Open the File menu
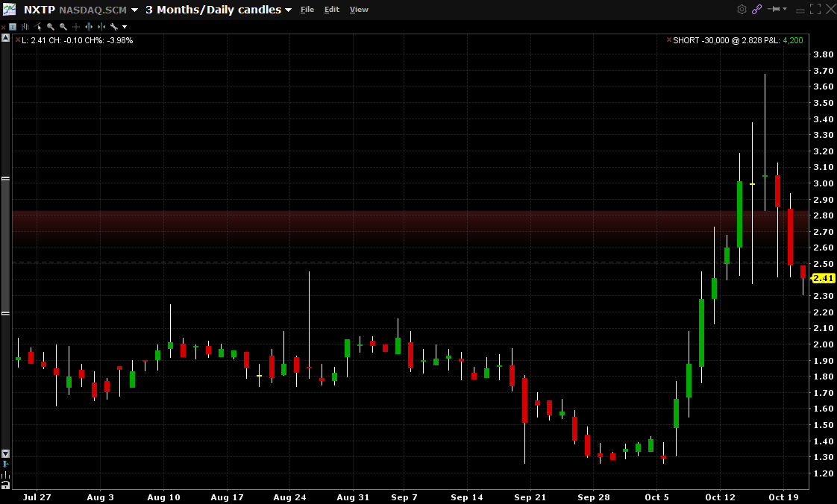This screenshot has width=837, height=504. tap(307, 10)
